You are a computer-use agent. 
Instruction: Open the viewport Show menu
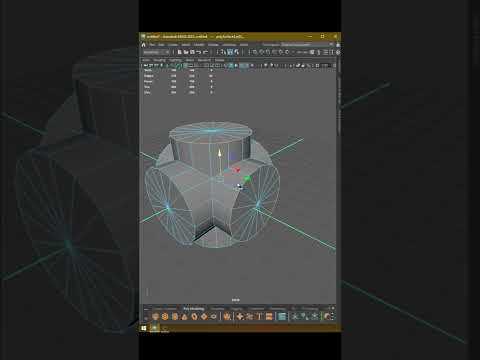(190, 60)
